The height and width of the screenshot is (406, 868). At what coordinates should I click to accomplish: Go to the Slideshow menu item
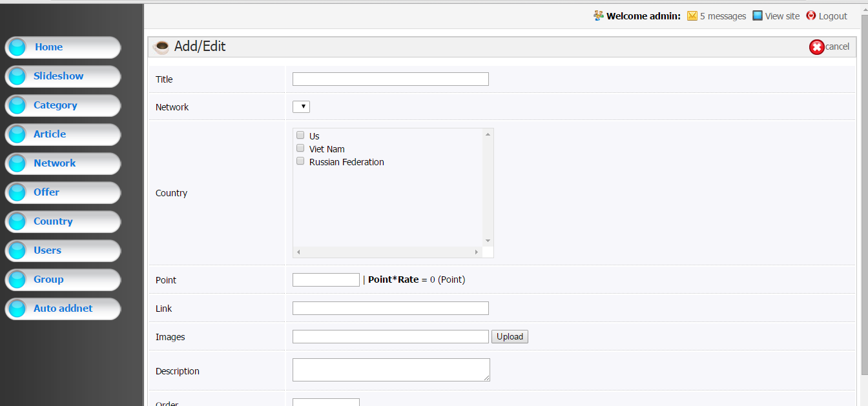(x=58, y=76)
